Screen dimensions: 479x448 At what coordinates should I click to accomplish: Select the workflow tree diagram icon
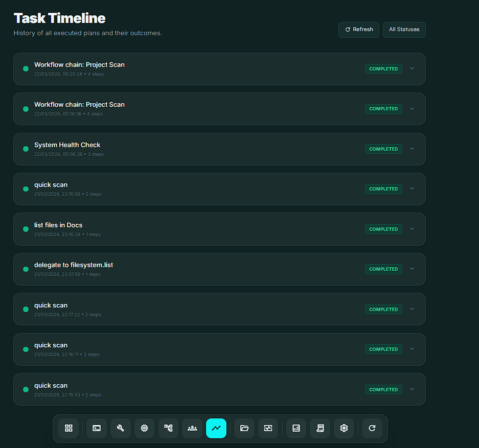click(169, 428)
